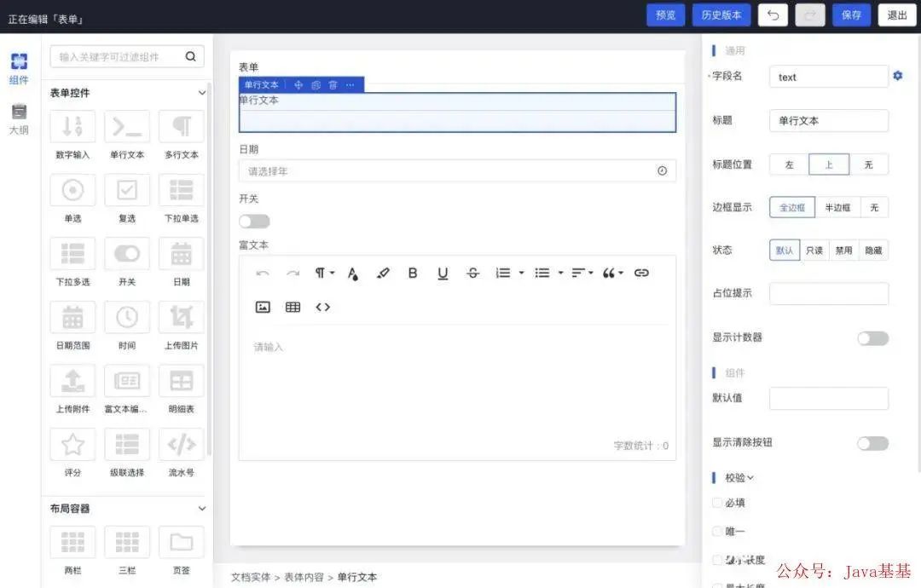Insert a table in rich text editor

pos(293,307)
